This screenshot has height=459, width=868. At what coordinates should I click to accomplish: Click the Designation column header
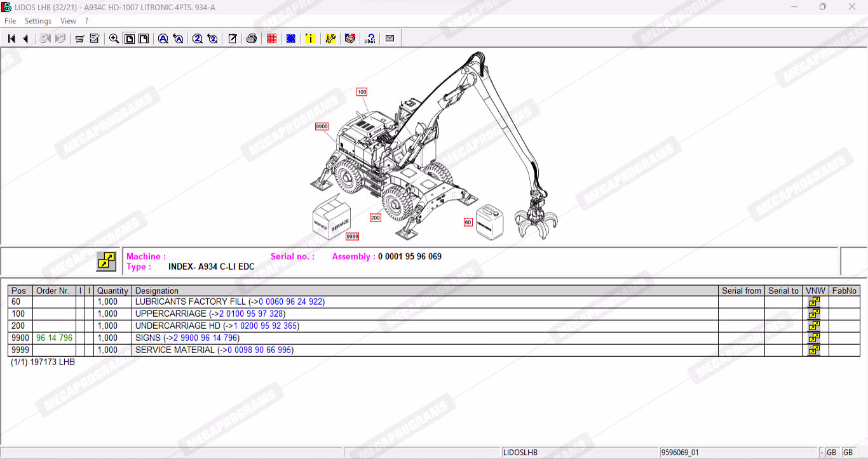[425, 291]
